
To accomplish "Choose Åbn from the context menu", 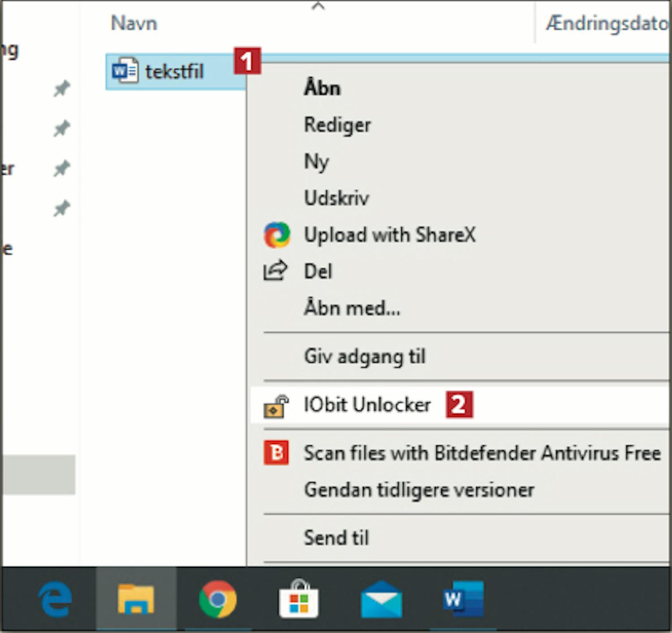I will 322,88.
